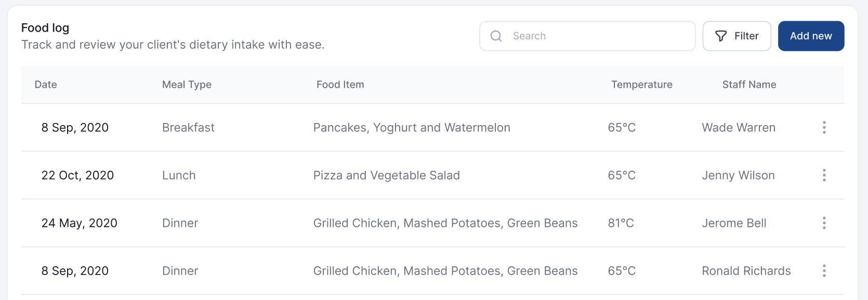
Task: Click the Pizza and Vegetable Salad item
Action: 386,175
